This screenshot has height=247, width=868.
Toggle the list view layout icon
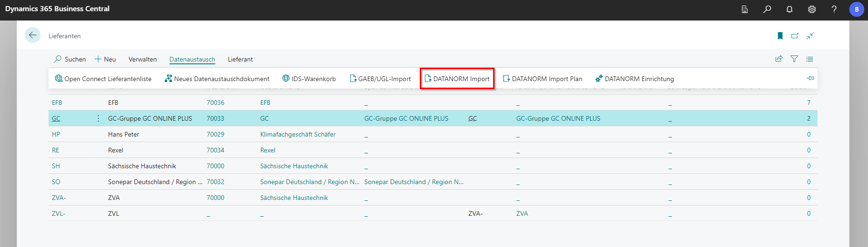[x=810, y=59]
